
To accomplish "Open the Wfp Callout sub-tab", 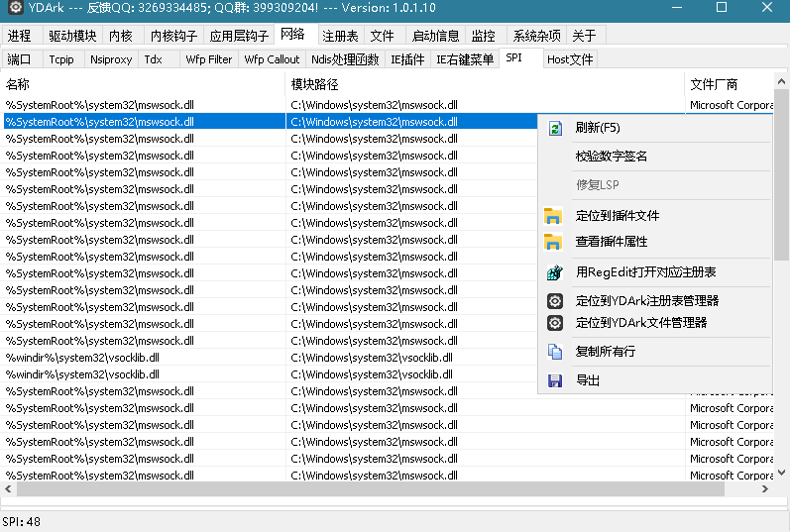I will (x=272, y=59).
